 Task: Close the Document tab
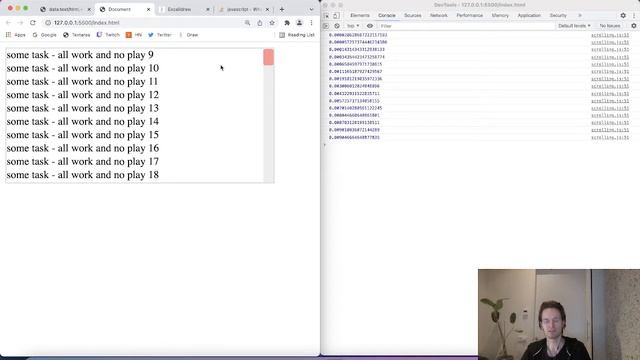[148, 9]
